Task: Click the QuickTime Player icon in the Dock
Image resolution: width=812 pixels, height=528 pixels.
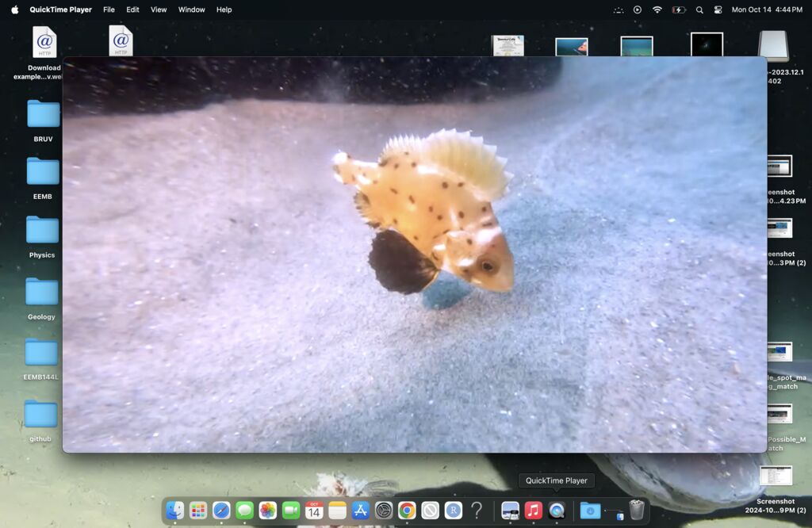Action: coord(557,511)
